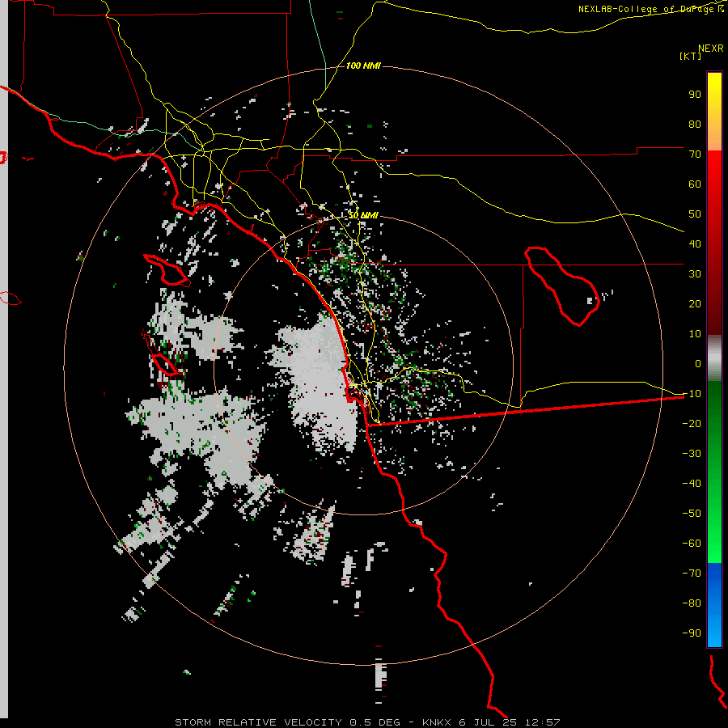
Task: Click the 20 knot scale label
Action: pos(695,303)
